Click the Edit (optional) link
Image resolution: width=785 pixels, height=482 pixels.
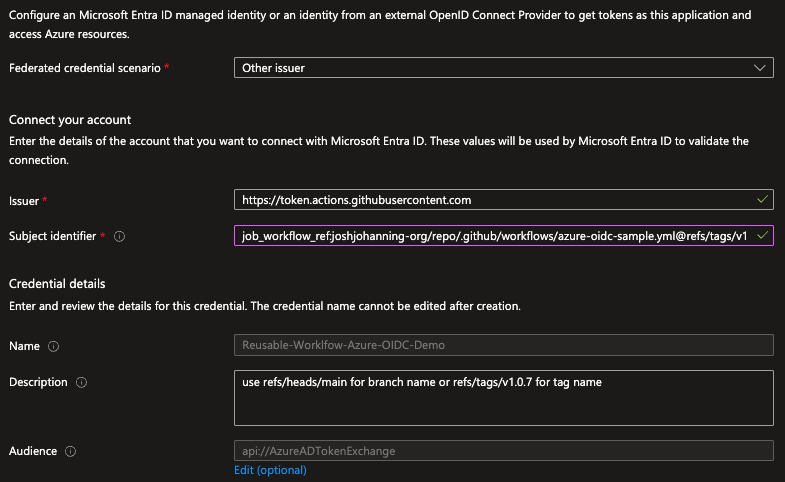click(x=270, y=470)
